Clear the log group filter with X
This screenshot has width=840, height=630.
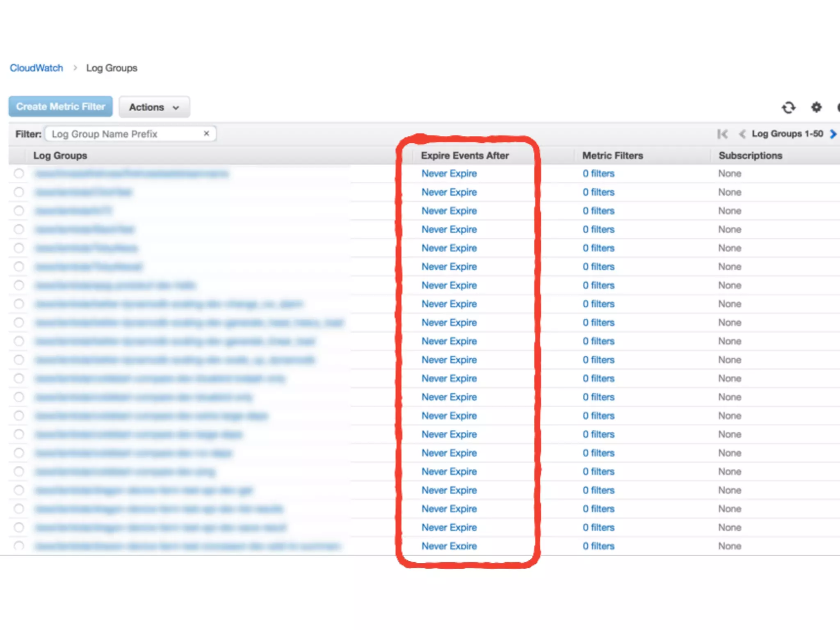206,134
